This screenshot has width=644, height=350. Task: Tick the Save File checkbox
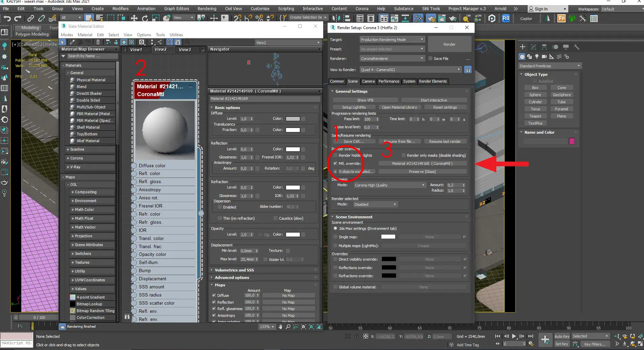(x=430, y=59)
